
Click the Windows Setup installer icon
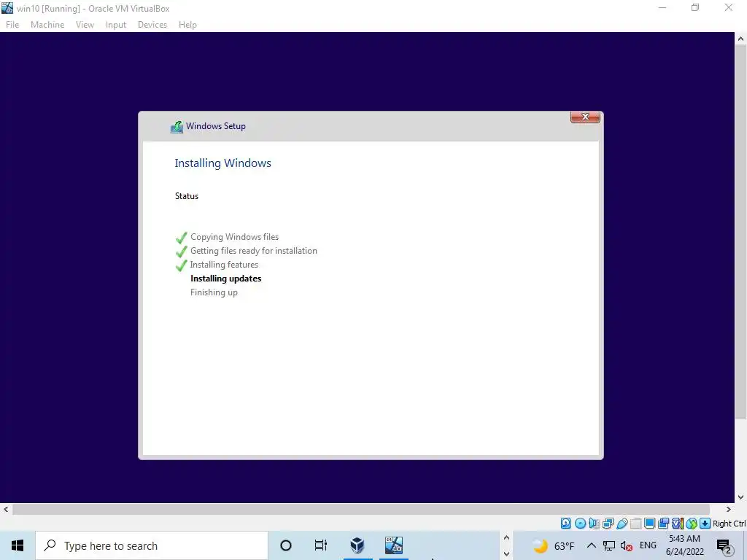pos(177,127)
